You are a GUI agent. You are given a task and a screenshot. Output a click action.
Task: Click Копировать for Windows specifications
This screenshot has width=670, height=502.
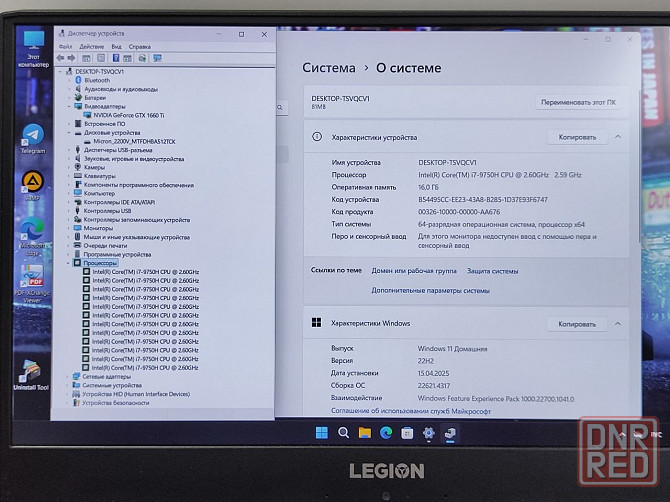coord(576,324)
